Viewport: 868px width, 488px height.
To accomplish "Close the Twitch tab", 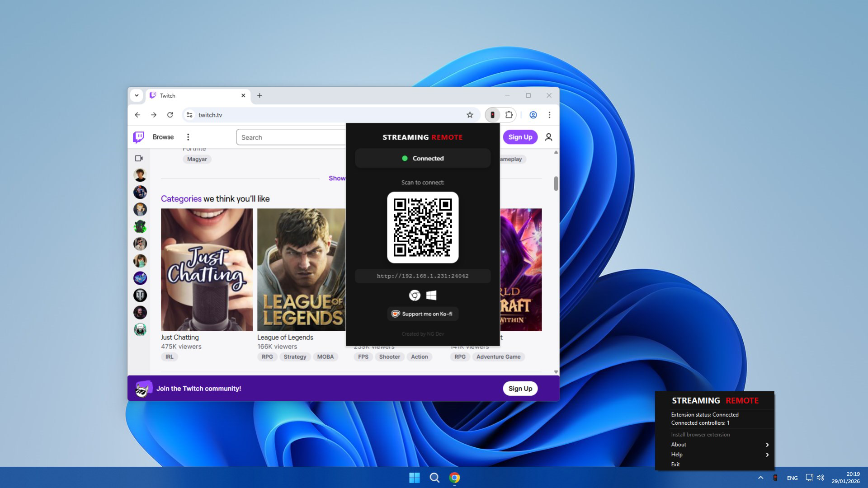I will click(x=243, y=95).
